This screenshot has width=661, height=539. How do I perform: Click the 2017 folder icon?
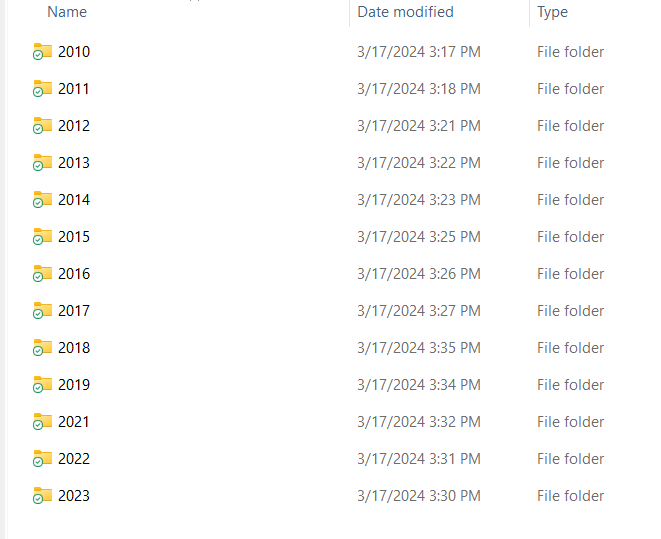click(42, 311)
